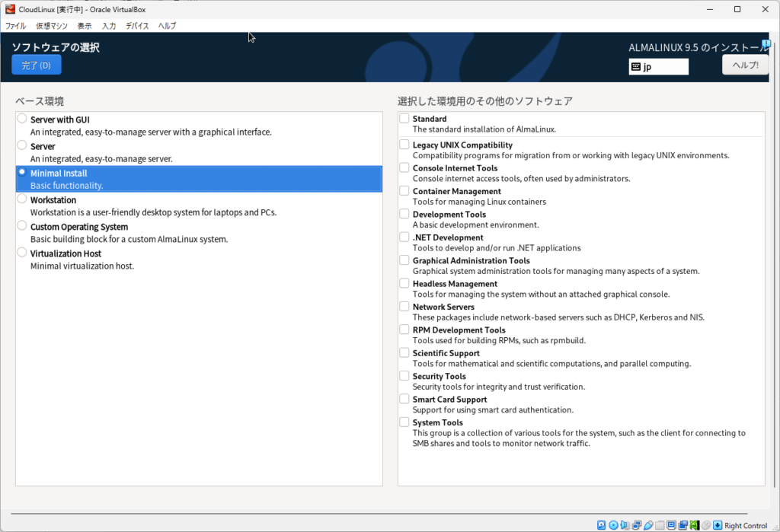Tick the Security Tools checkbox
Viewport: 780px width, 532px height.
click(x=404, y=376)
